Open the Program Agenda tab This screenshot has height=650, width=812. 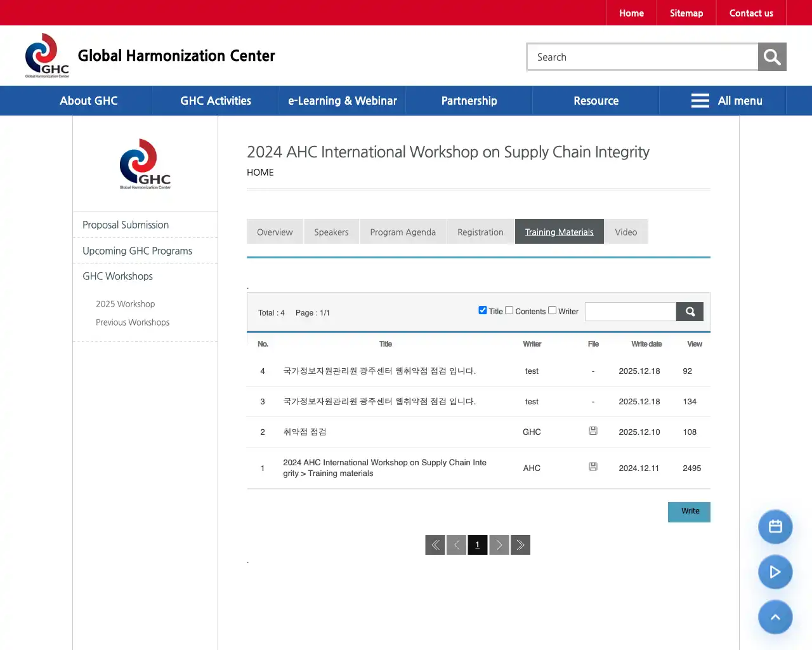click(x=403, y=232)
